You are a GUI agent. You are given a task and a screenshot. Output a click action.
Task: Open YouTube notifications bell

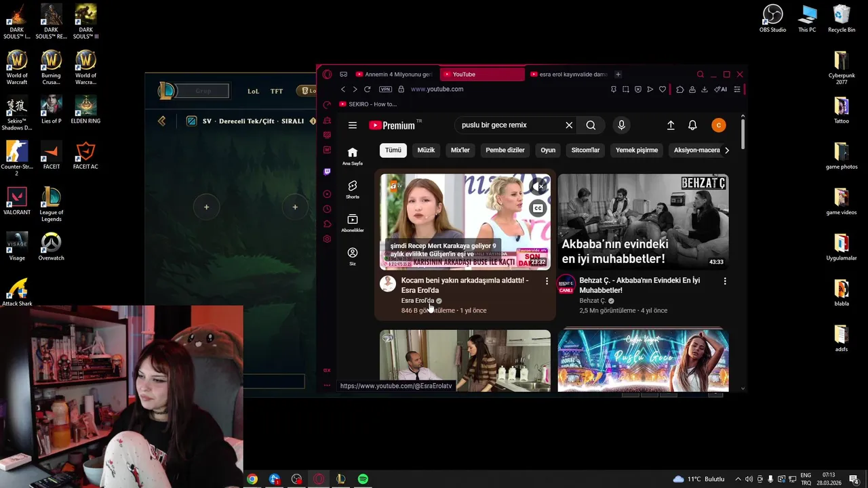pos(692,125)
